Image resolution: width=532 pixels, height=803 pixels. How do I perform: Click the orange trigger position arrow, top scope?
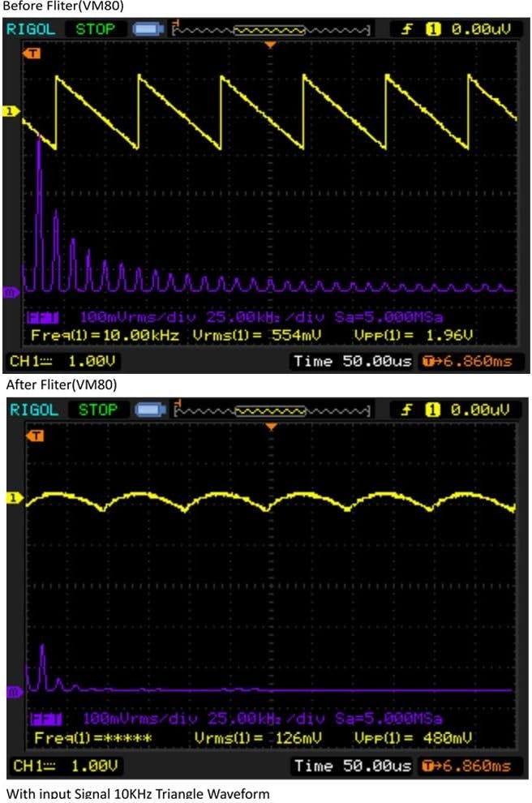270,45
